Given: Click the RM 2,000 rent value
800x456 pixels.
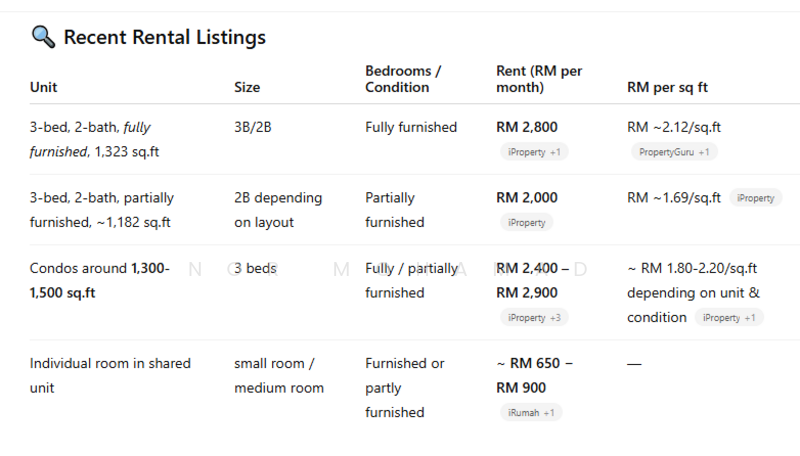Looking at the screenshot, I should tap(527, 198).
